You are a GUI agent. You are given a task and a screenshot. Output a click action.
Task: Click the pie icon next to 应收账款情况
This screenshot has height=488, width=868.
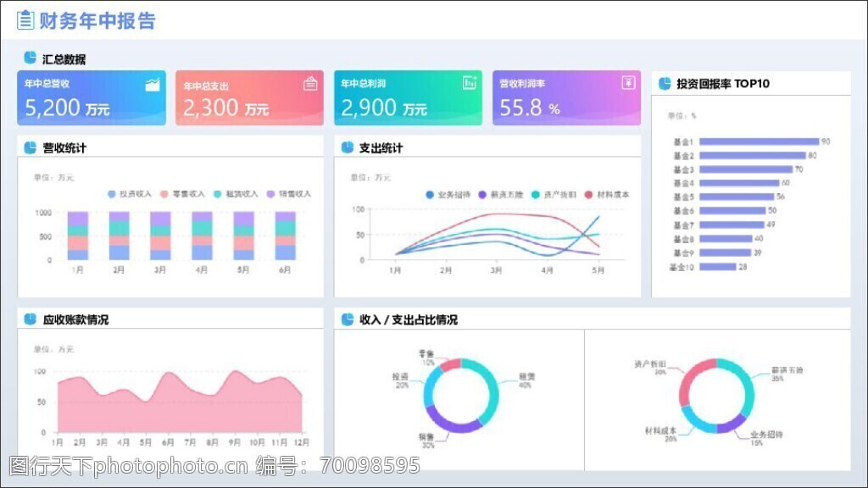(x=31, y=319)
